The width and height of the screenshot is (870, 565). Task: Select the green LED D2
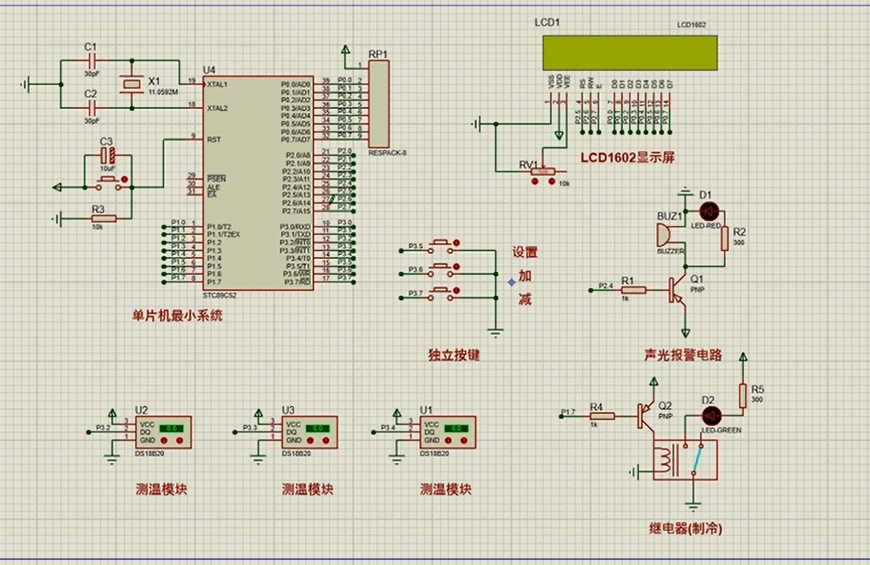pyautogui.click(x=710, y=416)
